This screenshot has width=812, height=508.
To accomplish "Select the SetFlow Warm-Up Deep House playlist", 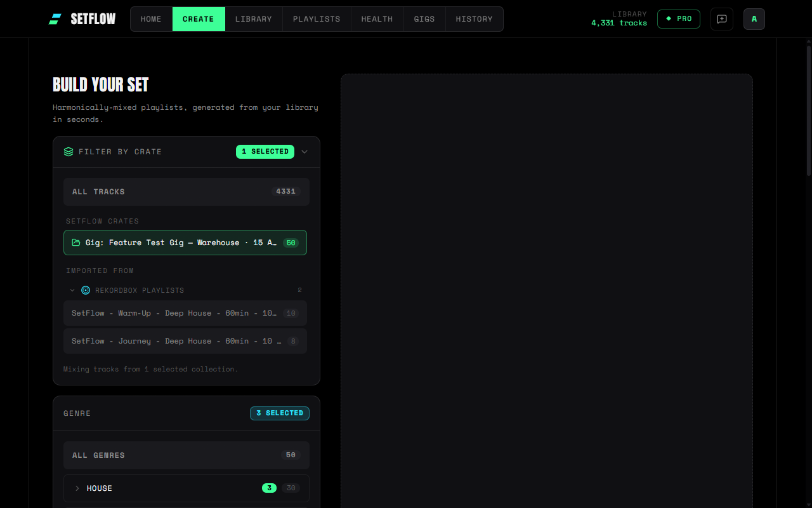I will pos(185,313).
